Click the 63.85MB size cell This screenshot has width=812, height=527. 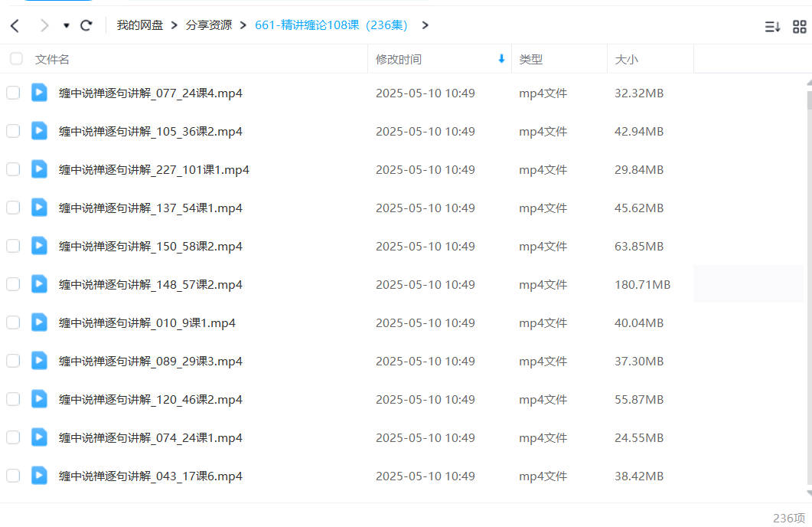point(639,246)
